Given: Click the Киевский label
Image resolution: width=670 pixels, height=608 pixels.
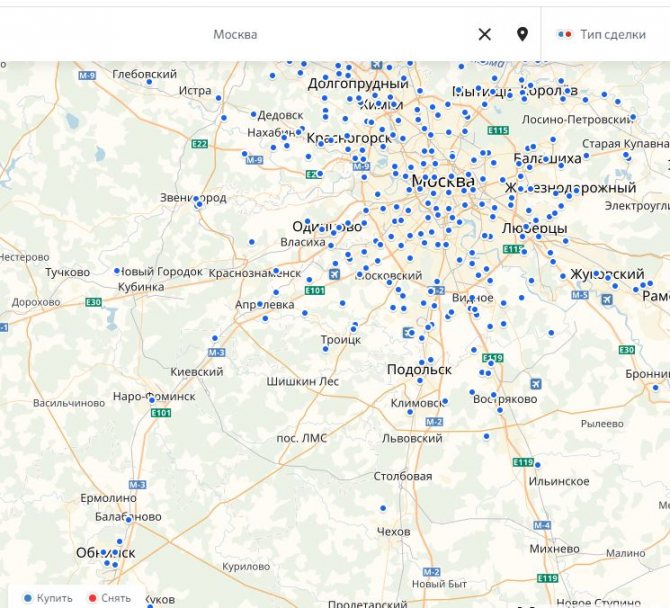Looking at the screenshot, I should click(x=197, y=372).
